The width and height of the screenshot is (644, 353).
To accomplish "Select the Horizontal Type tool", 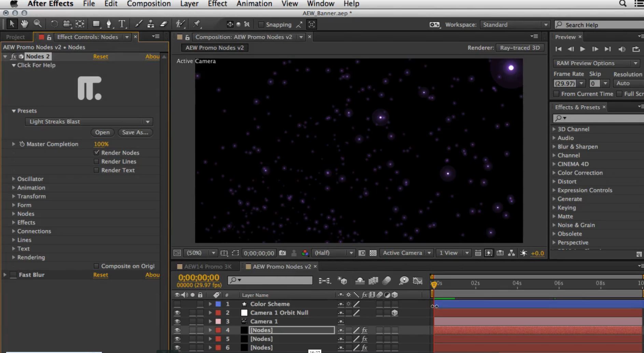I will point(122,24).
